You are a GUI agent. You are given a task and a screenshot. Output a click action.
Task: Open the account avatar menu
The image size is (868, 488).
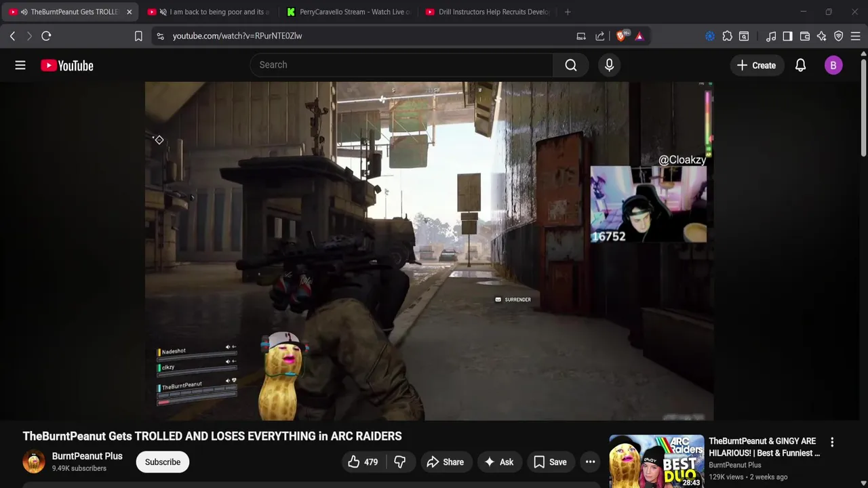[833, 65]
